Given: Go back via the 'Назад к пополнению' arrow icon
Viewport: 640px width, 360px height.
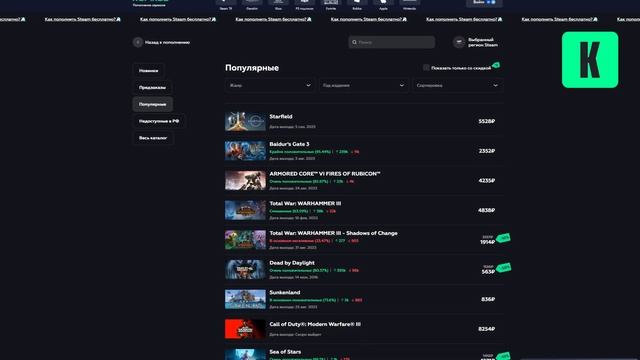Looking at the screenshot, I should point(138,42).
